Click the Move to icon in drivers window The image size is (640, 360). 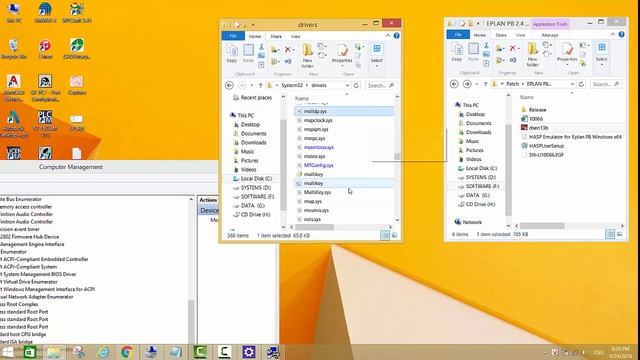pos(274,50)
